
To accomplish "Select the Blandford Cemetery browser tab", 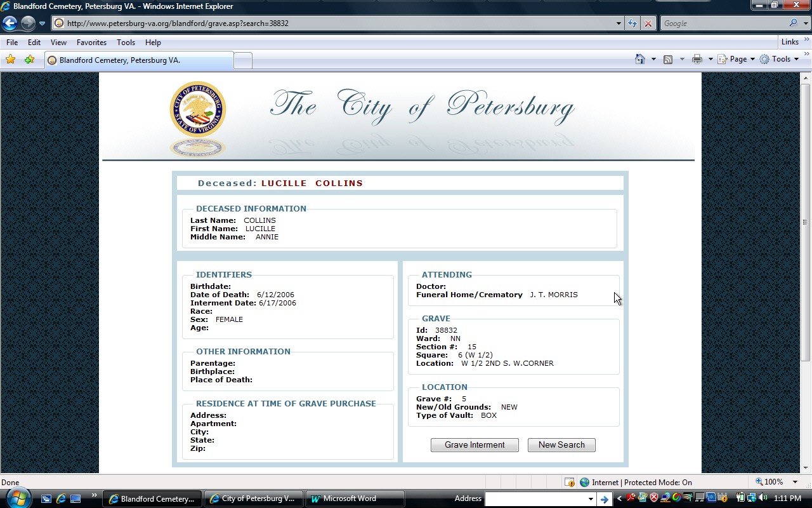I will point(138,60).
